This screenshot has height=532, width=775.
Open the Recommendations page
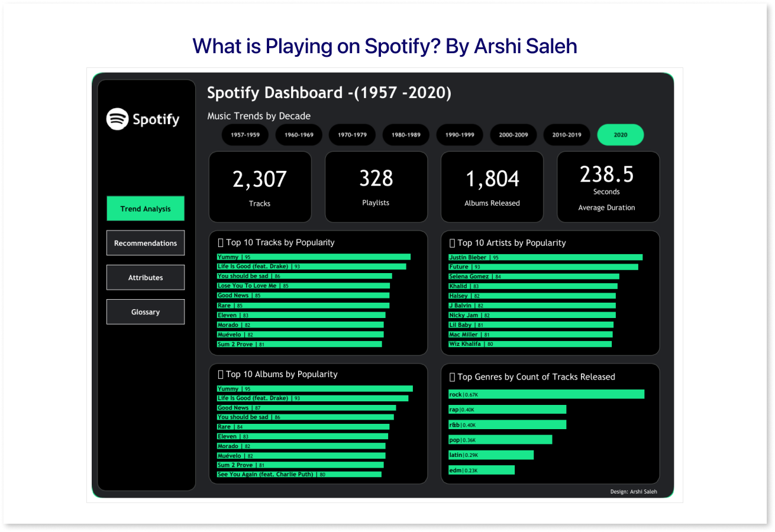146,243
